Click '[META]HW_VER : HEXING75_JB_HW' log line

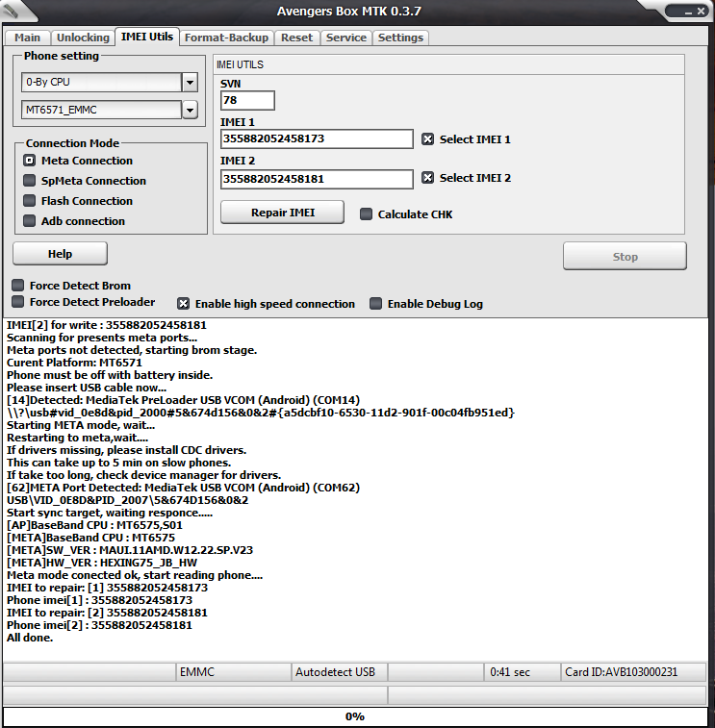(102, 563)
